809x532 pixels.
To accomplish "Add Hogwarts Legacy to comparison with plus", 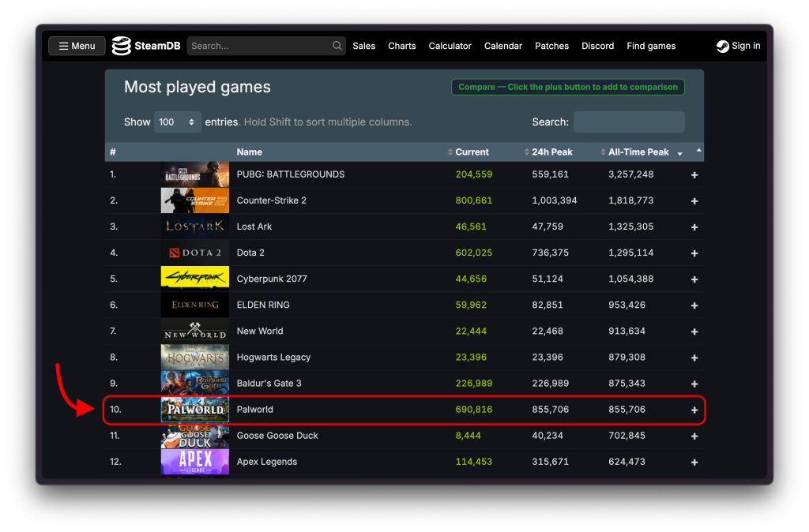I will pos(694,358).
